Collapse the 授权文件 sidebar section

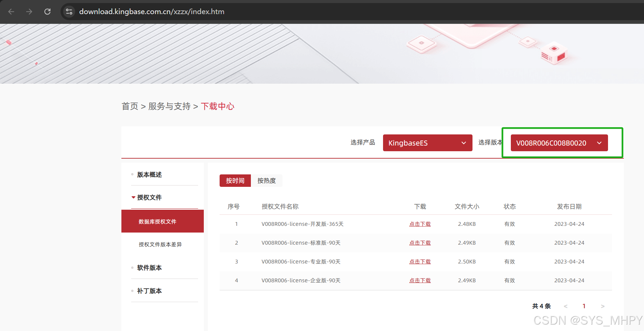pyautogui.click(x=149, y=197)
